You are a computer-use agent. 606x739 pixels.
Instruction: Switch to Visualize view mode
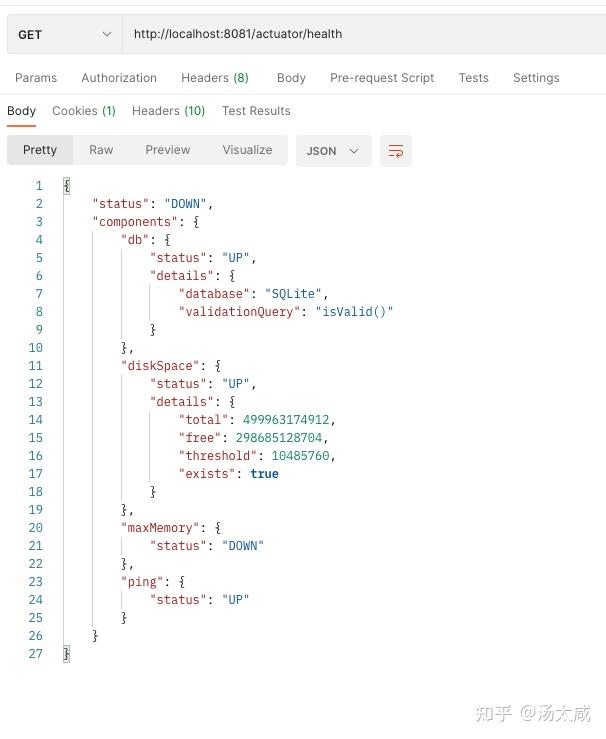pos(247,150)
